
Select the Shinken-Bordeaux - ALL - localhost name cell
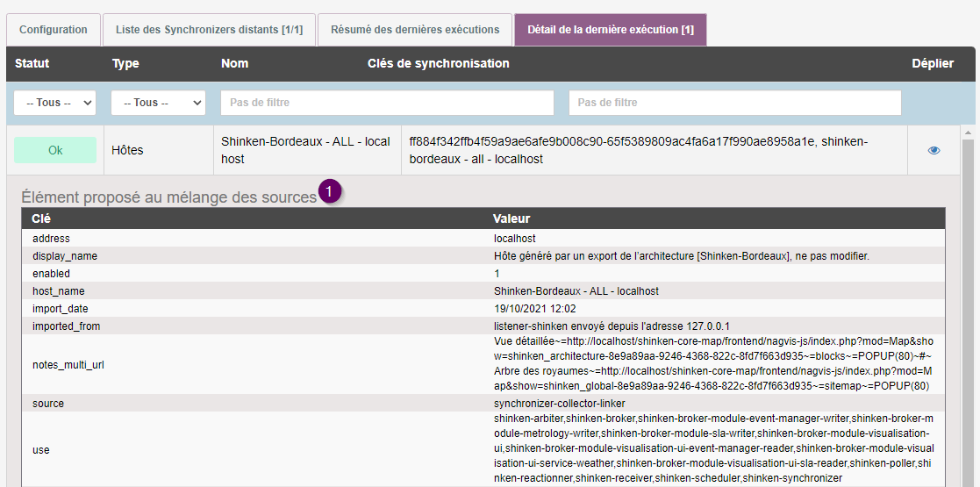306,150
